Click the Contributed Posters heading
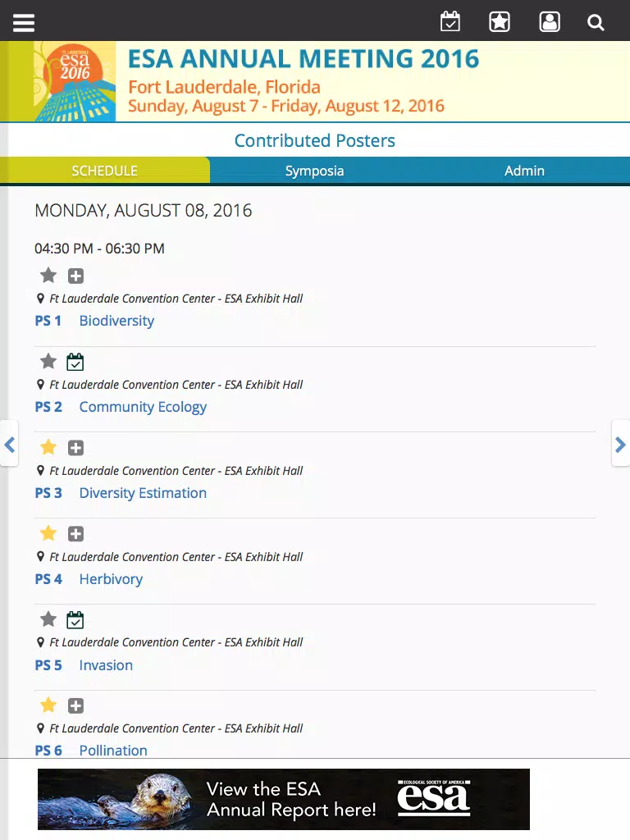The width and height of the screenshot is (630, 840). (315, 140)
